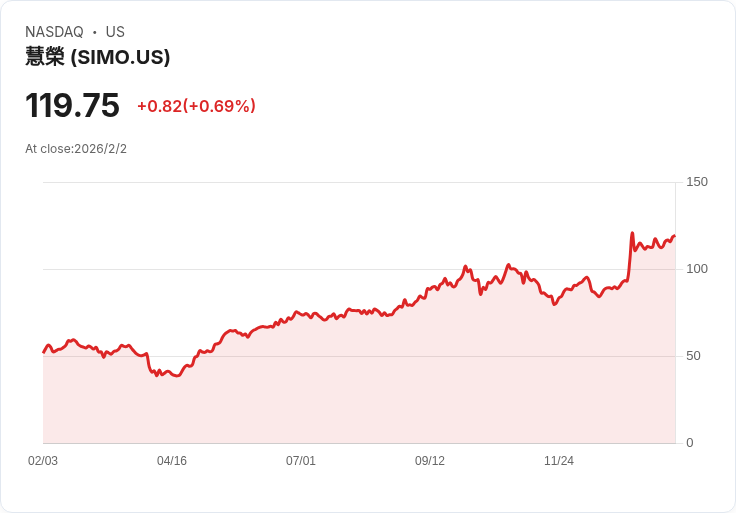Select the 02/03 date on the x-axis
Screen dimensions: 736x513
[43, 461]
